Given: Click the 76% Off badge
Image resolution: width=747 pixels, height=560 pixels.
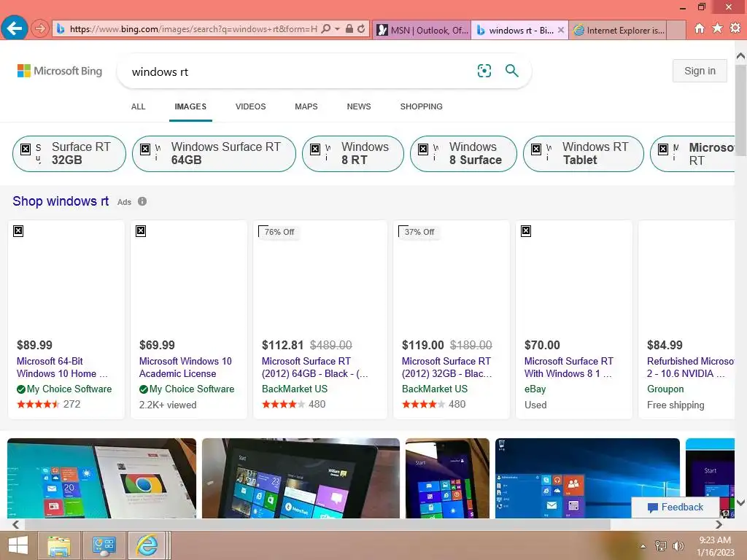Looking at the screenshot, I should tap(279, 232).
